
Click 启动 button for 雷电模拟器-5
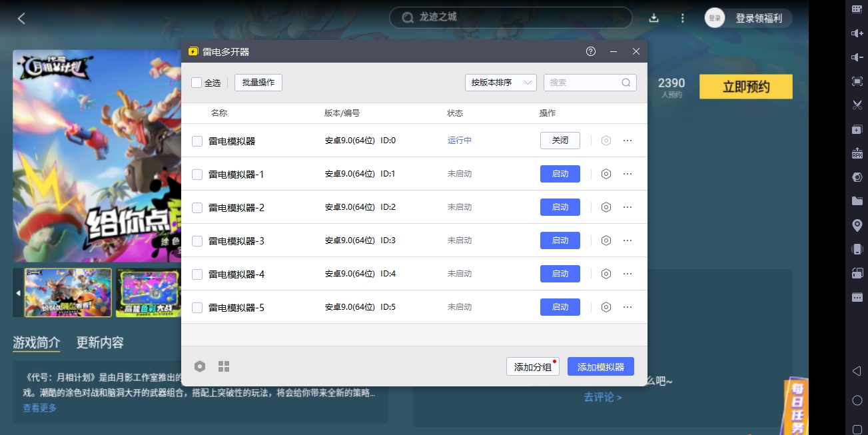coord(560,307)
